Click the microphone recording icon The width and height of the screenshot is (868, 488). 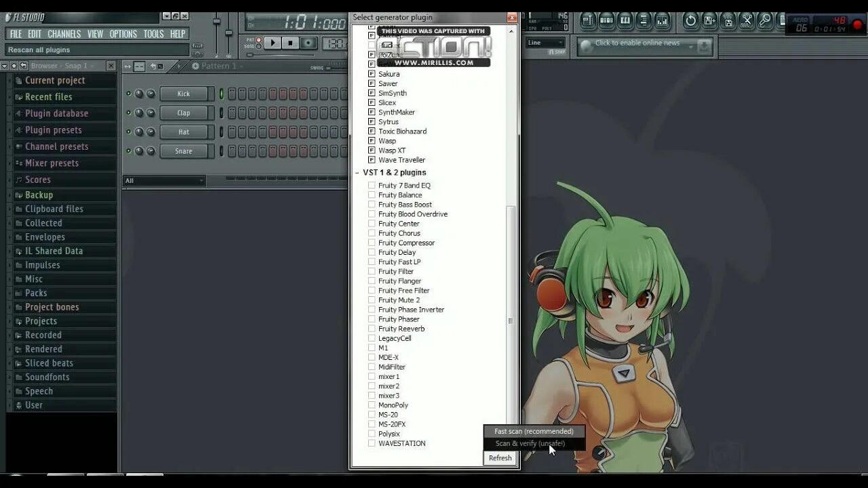click(766, 20)
